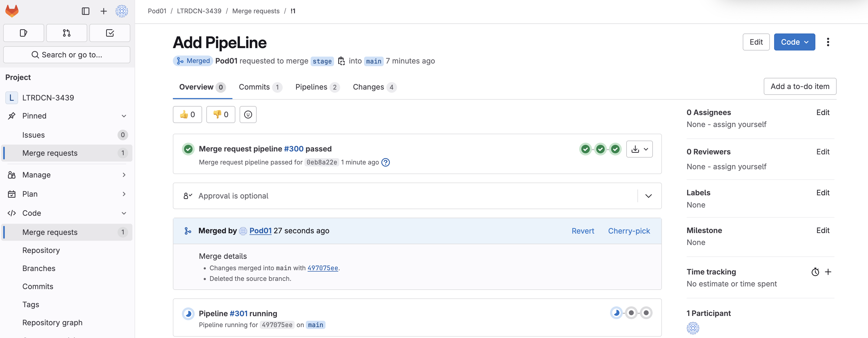Screen dimensions: 868x338
Task: Copy the stage branch name icon
Action: coord(341,61)
